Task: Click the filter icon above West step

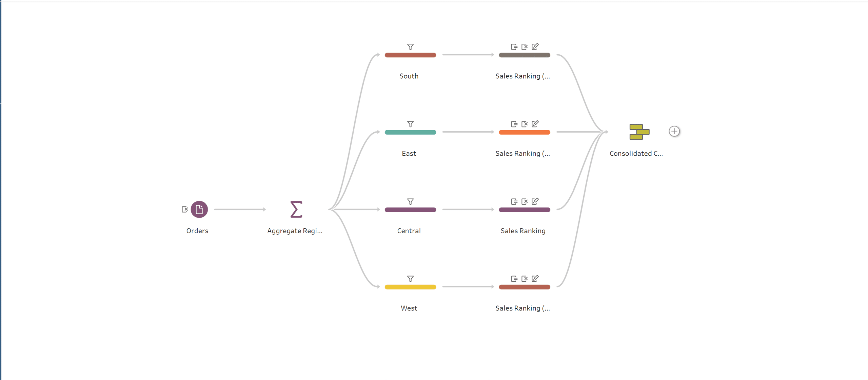Action: point(410,279)
